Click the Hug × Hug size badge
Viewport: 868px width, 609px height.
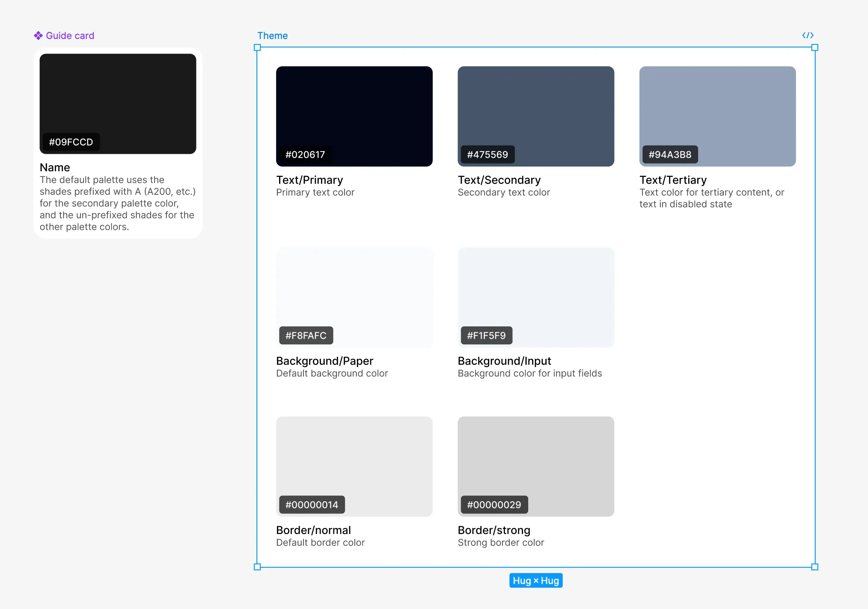[x=536, y=581]
